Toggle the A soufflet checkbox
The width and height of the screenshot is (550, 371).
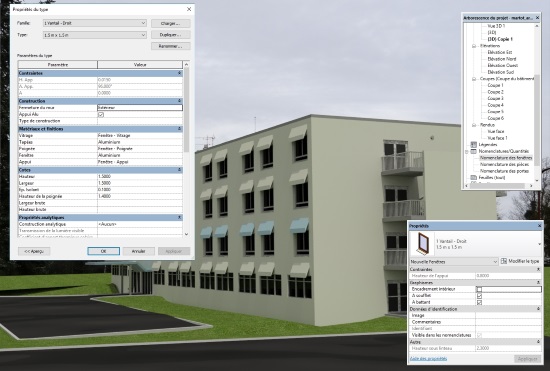tap(479, 296)
